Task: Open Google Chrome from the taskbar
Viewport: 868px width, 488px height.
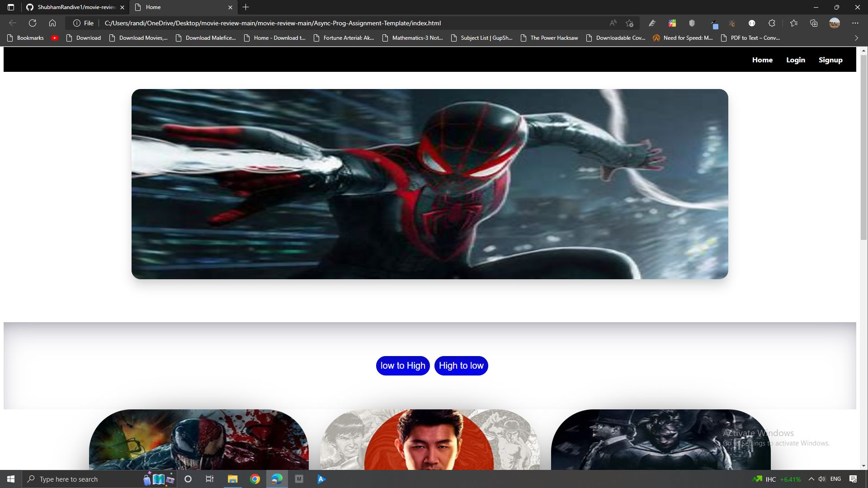Action: pos(255,479)
